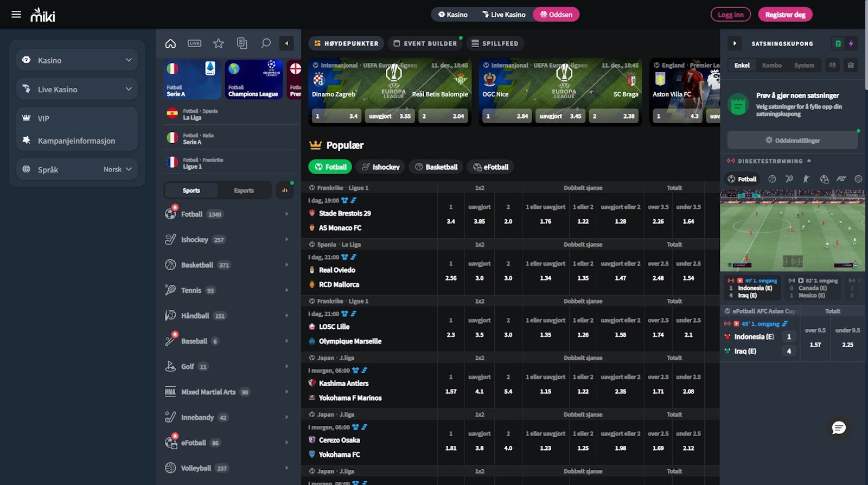The image size is (868, 485).
Task: Click the Registrer deg button
Action: [x=785, y=15]
